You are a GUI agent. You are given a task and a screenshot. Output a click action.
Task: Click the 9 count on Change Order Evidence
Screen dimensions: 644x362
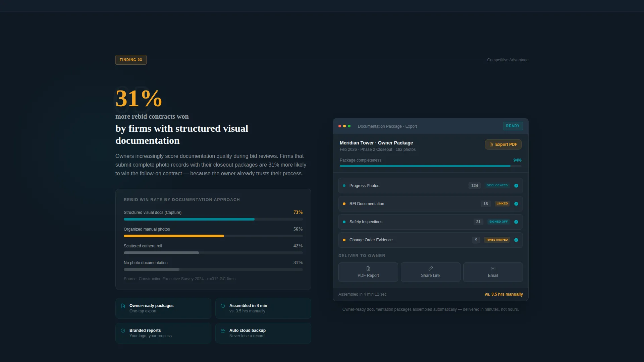click(476, 240)
